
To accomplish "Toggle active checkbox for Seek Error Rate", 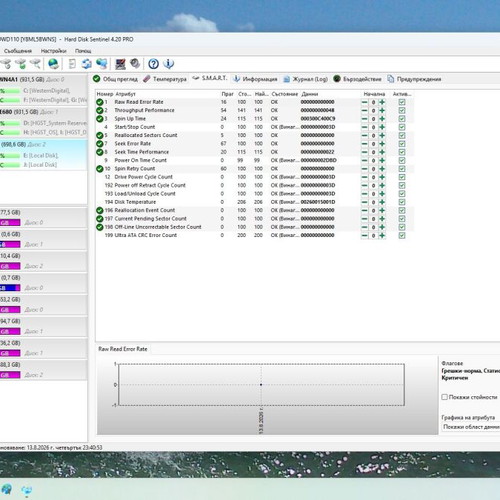I will point(402,144).
